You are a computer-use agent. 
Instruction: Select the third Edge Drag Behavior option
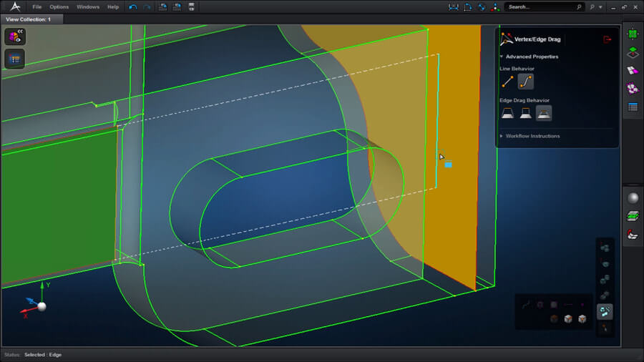(544, 113)
